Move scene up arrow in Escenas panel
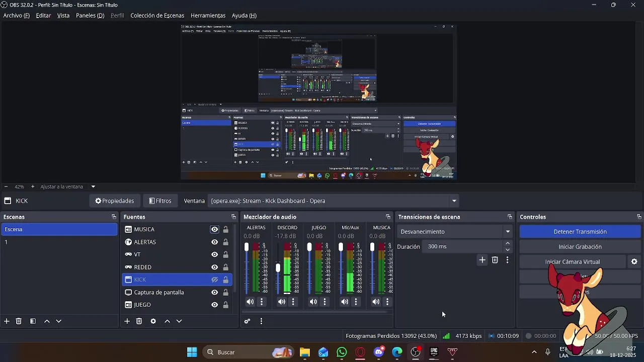The width and height of the screenshot is (644, 362). tap(47, 321)
